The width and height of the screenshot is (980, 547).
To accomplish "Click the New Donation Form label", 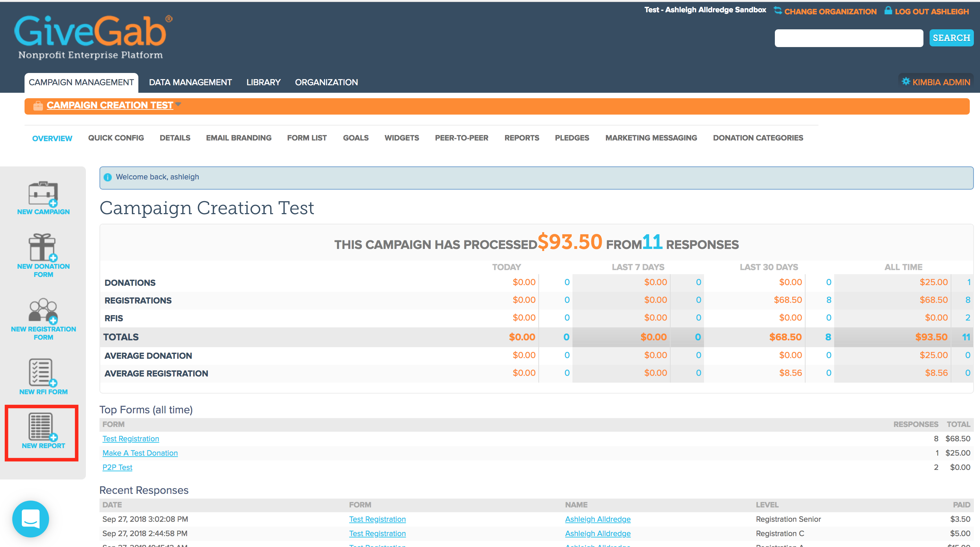I will 43,270.
